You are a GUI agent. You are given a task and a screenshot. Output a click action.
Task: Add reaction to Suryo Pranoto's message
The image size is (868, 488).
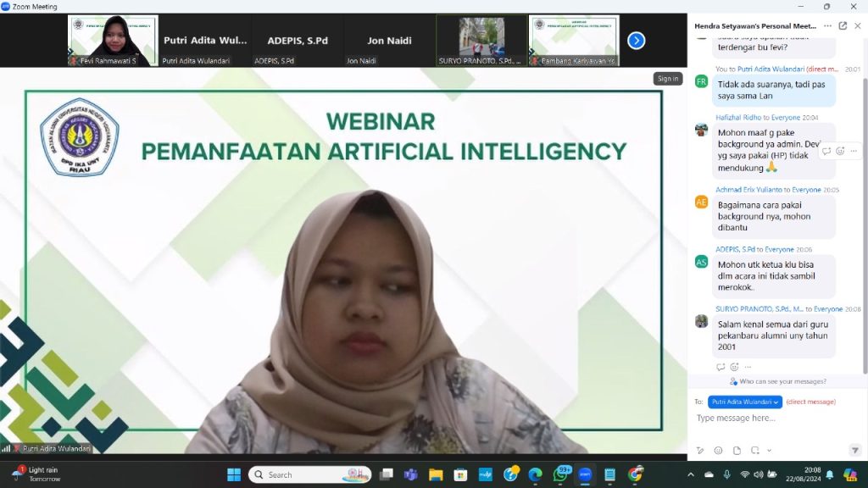[x=734, y=367]
